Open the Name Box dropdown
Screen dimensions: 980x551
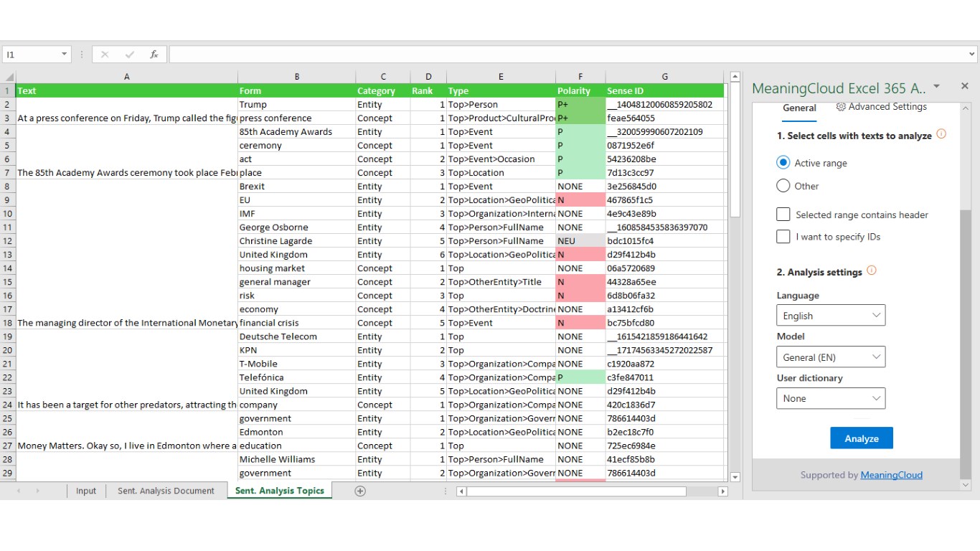[x=64, y=55]
